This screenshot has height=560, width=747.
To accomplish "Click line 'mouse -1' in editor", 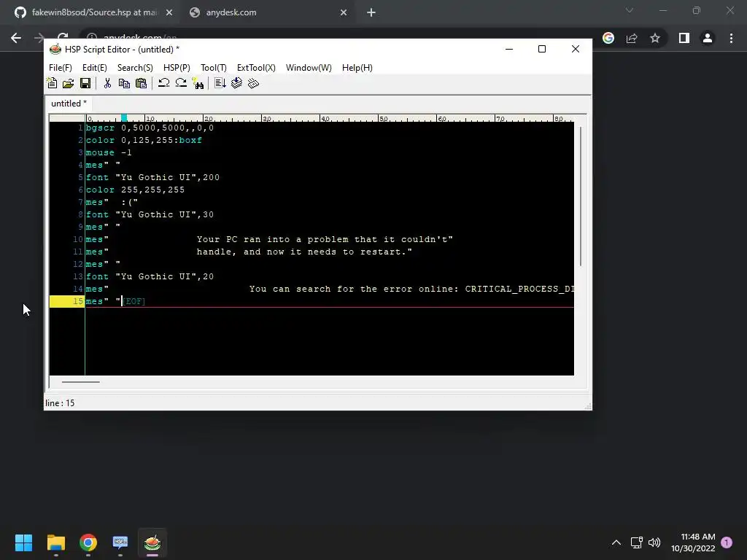I will 109,152.
